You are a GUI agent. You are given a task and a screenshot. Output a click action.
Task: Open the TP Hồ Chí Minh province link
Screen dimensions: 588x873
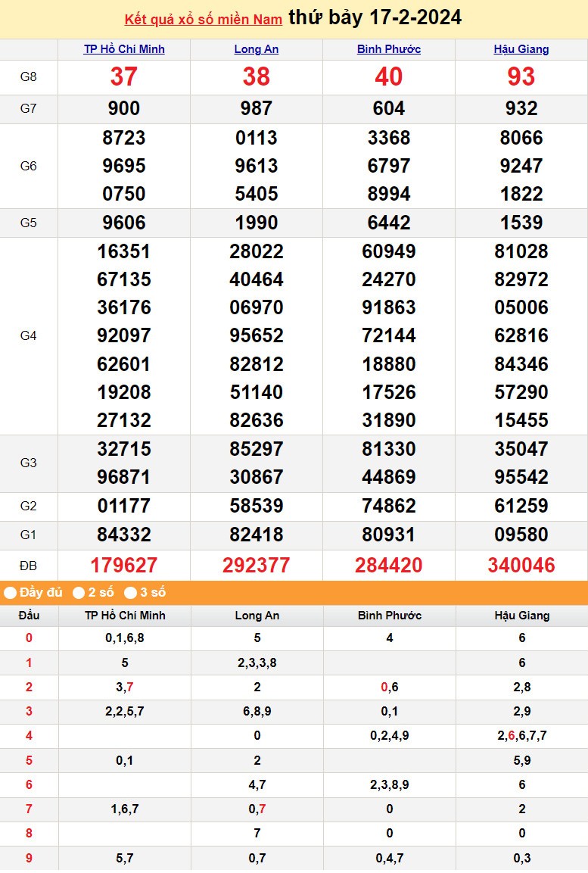[x=124, y=49]
